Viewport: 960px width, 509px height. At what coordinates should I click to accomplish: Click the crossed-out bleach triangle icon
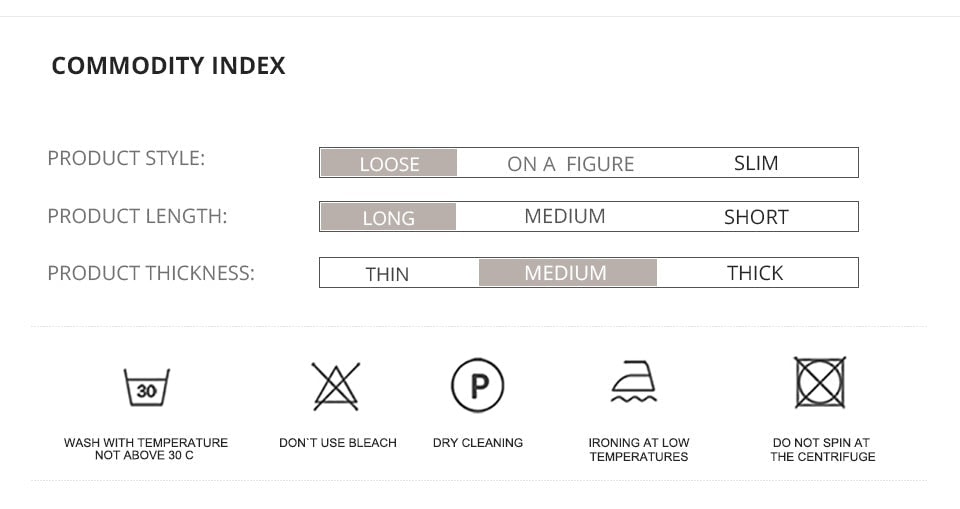point(335,386)
